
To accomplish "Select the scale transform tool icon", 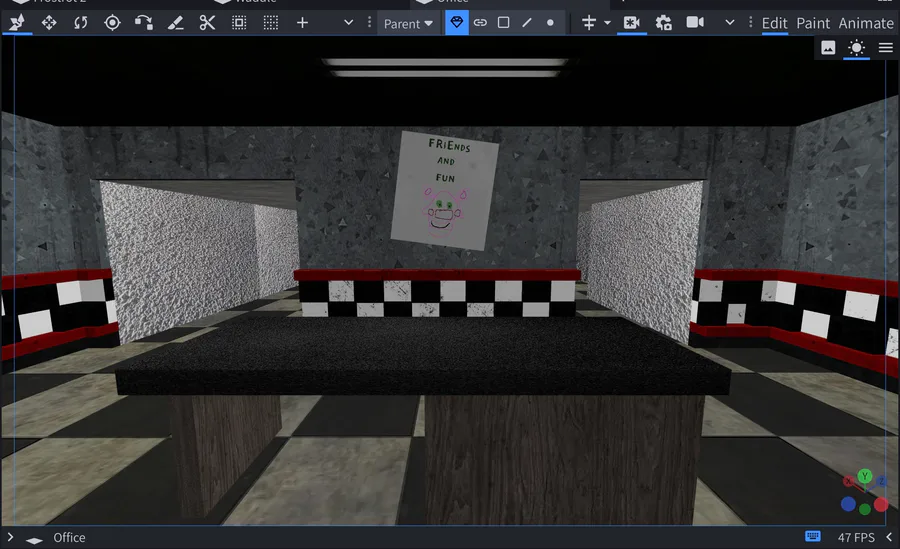I will (143, 22).
